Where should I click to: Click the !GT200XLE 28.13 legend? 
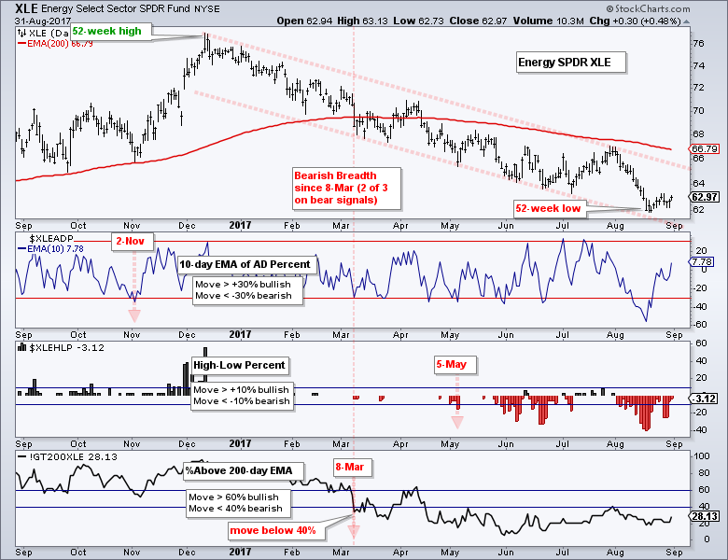(67, 457)
